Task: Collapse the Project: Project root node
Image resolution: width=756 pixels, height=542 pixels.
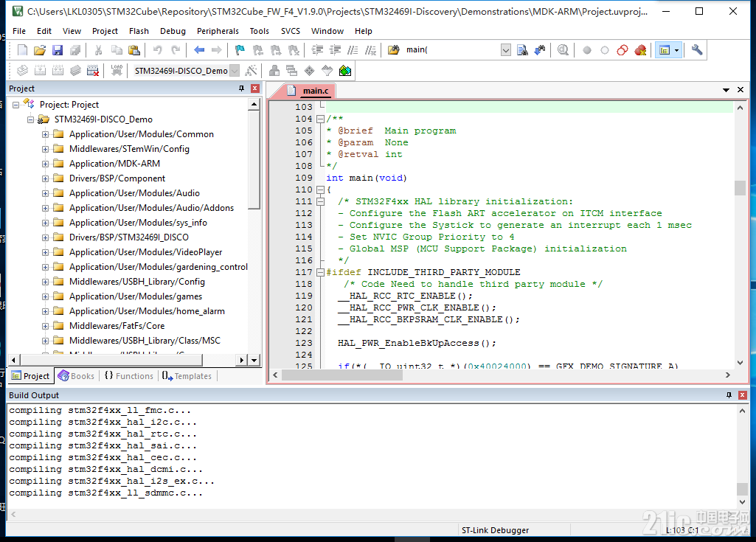Action: pyautogui.click(x=16, y=105)
